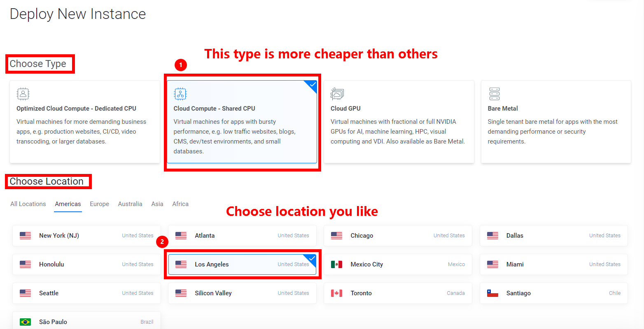This screenshot has height=329, width=644.
Task: Click the Optimized Cloud Compute dedicated CPU icon
Action: point(23,94)
